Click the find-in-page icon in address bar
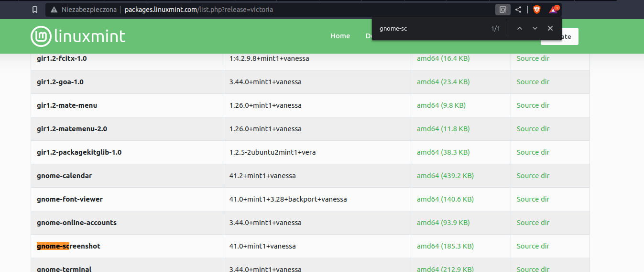This screenshot has width=644, height=272. click(x=502, y=10)
